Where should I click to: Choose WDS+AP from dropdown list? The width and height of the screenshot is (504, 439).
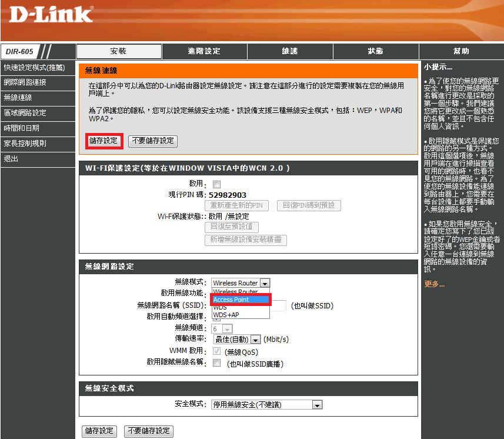coord(241,315)
